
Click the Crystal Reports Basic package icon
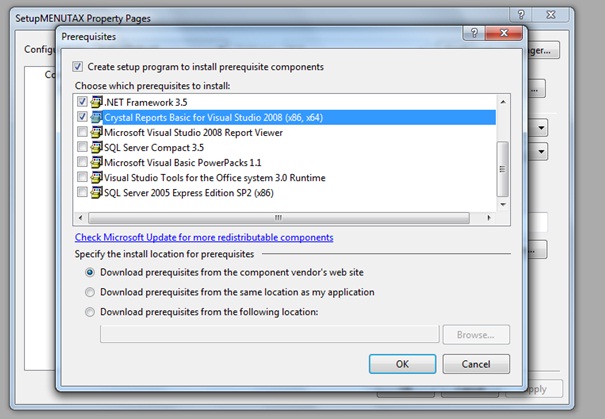click(96, 117)
